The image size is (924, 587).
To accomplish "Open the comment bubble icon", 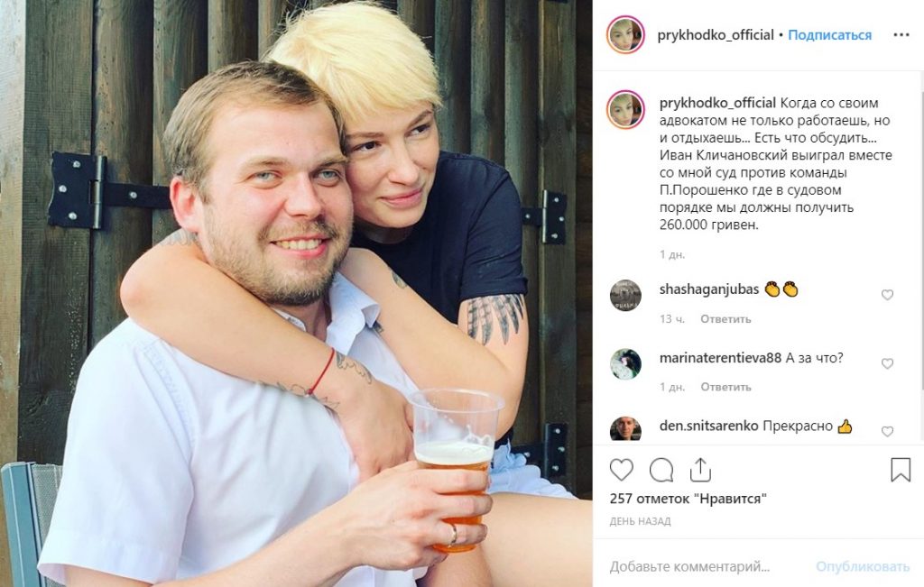I will pyautogui.click(x=661, y=470).
